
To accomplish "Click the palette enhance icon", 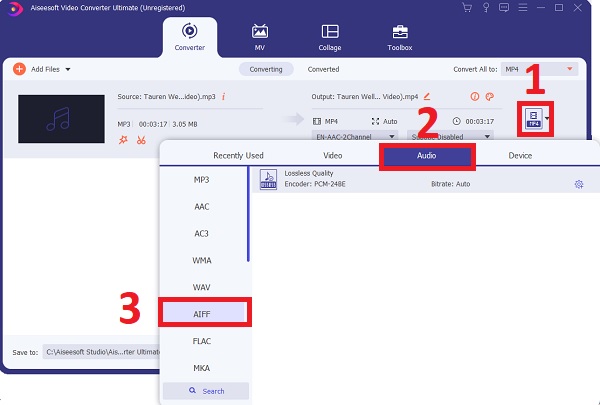I will (x=490, y=96).
